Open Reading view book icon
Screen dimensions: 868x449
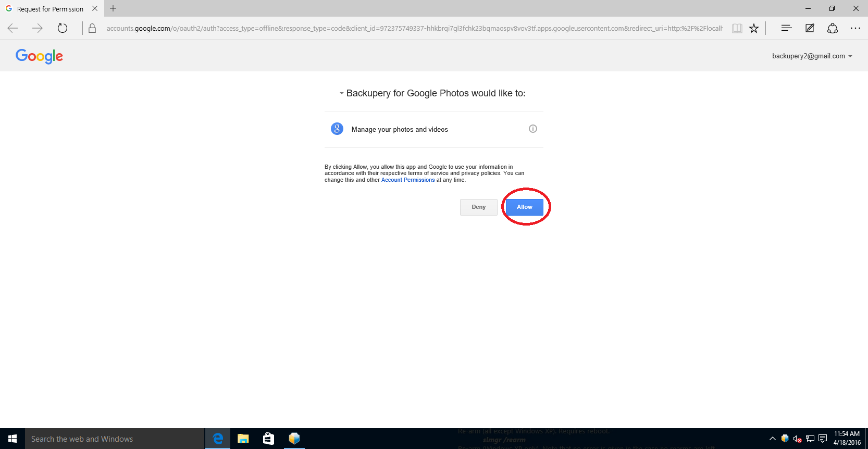[x=737, y=28]
